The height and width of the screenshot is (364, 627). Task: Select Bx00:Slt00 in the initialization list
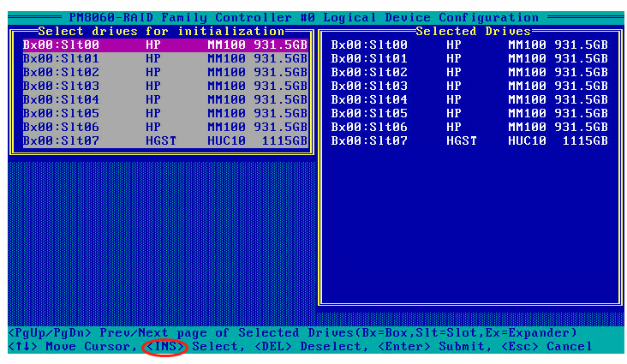pyautogui.click(x=165, y=45)
